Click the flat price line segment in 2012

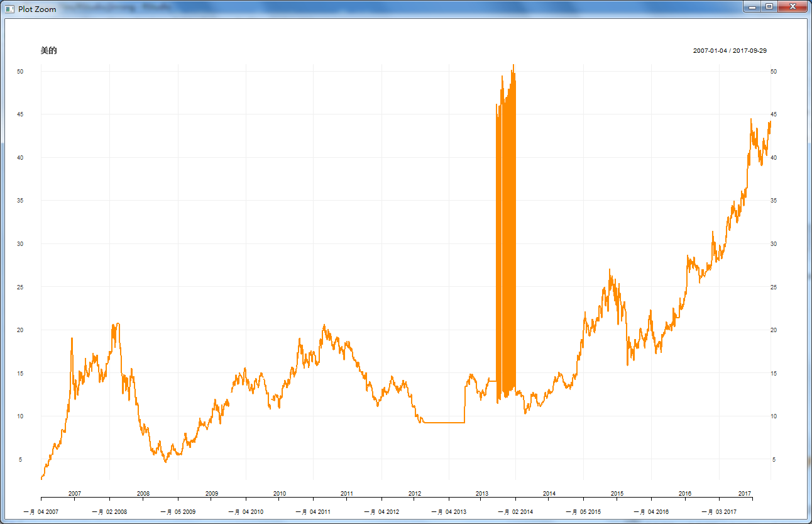pos(444,423)
